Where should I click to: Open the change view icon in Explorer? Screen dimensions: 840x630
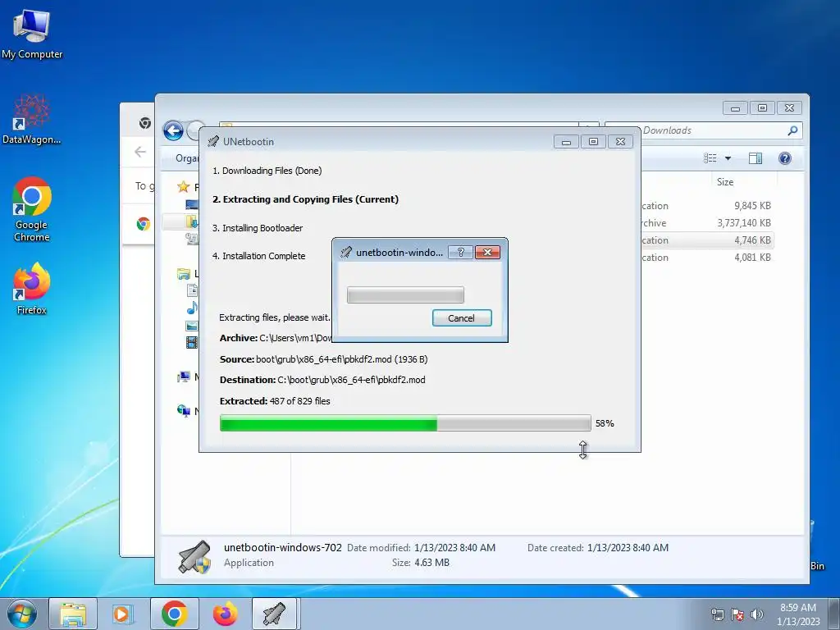pyautogui.click(x=710, y=158)
